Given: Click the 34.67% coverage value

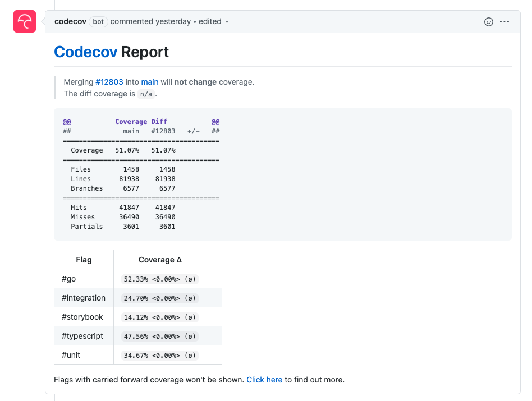Looking at the screenshot, I should pos(159,355).
